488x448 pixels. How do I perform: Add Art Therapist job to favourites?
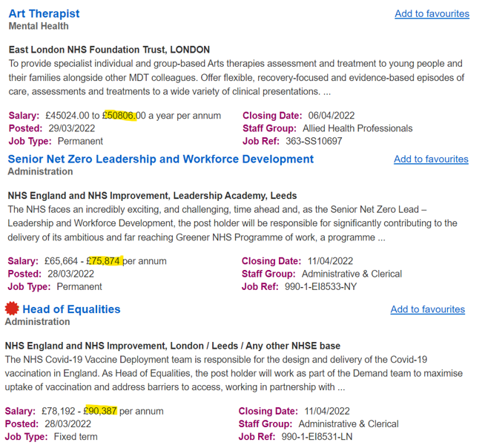432,13
